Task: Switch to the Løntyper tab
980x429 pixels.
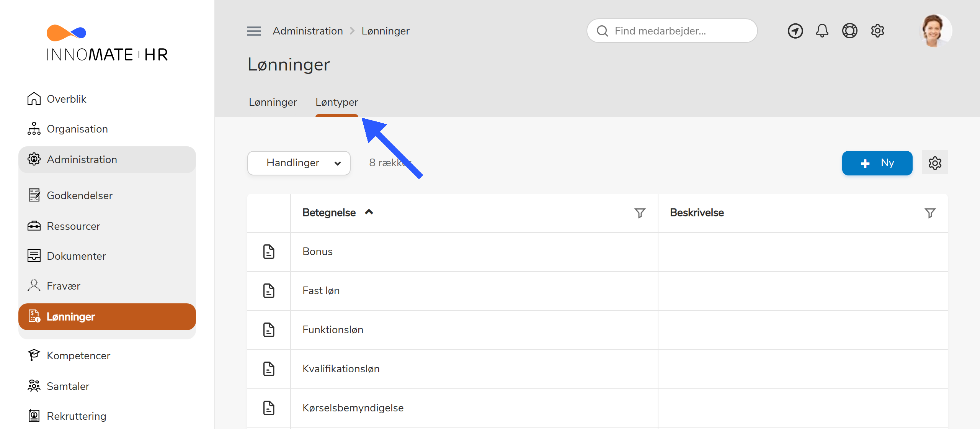Action: pyautogui.click(x=336, y=102)
